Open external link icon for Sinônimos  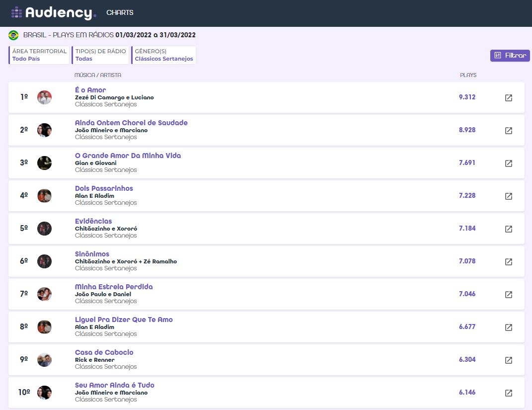pyautogui.click(x=508, y=262)
